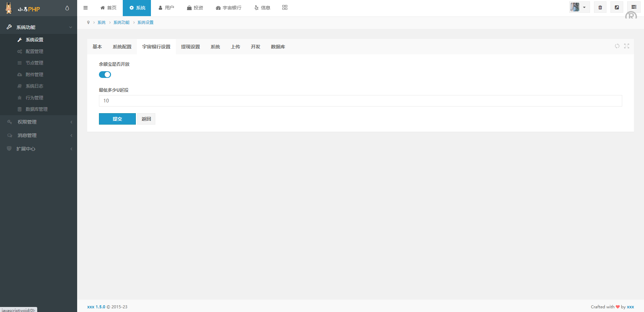644x312 pixels.
Task: Click the fullscreen expand icon in panel
Action: 626,46
